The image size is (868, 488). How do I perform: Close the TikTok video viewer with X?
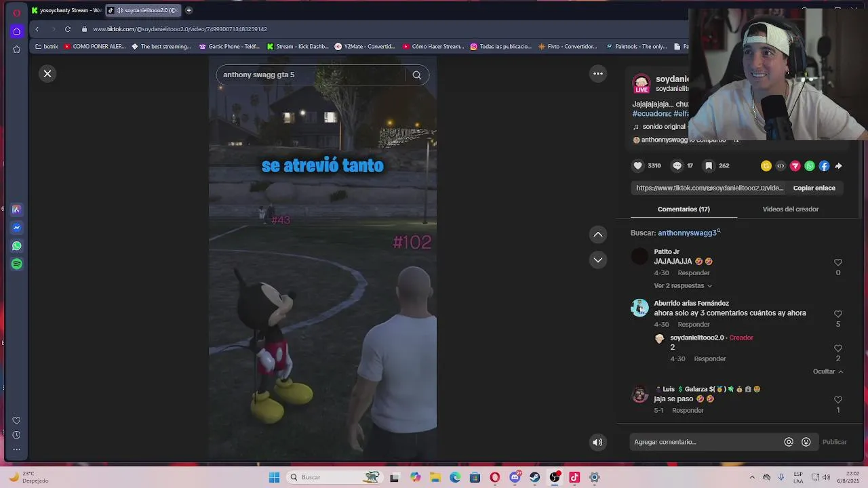coord(47,73)
